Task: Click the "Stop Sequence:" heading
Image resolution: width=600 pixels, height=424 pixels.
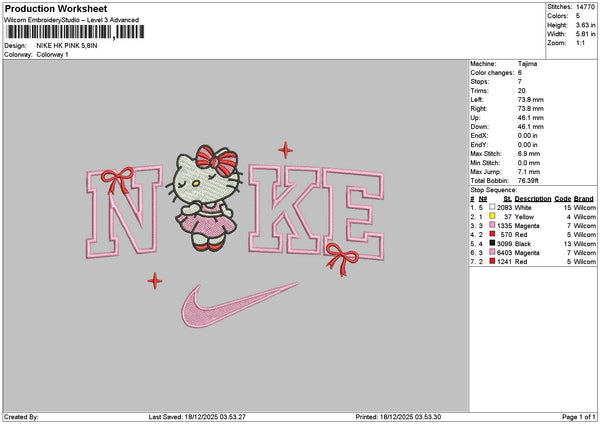Action: point(493,190)
